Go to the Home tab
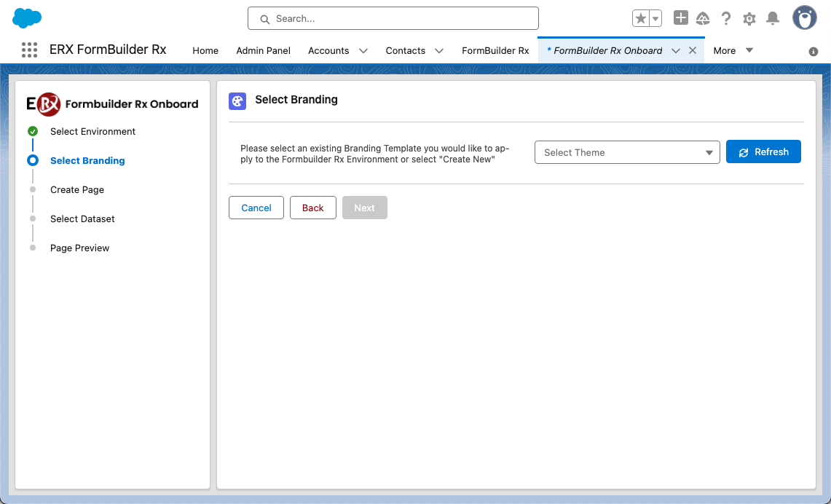The image size is (831, 504). 205,50
